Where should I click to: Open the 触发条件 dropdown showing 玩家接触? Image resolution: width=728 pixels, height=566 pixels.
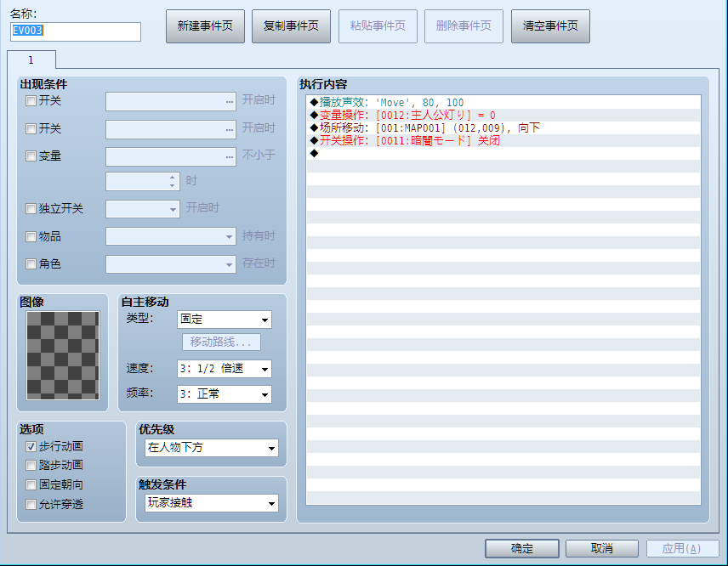pos(212,503)
